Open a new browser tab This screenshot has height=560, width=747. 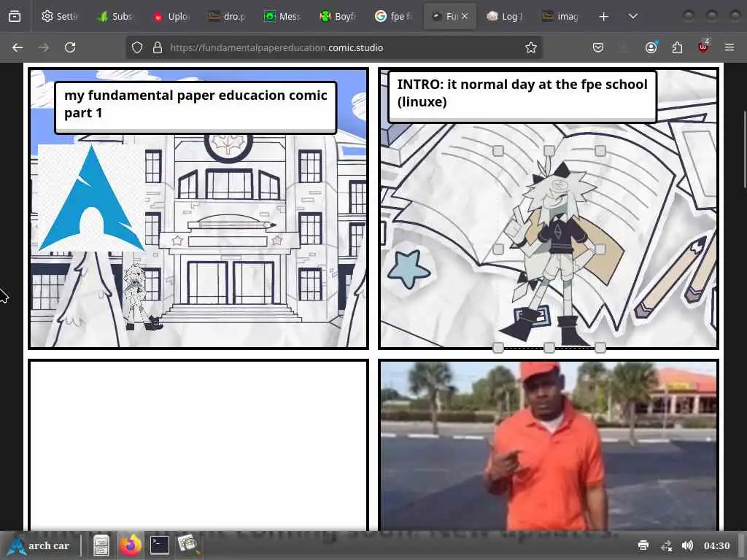(x=603, y=16)
